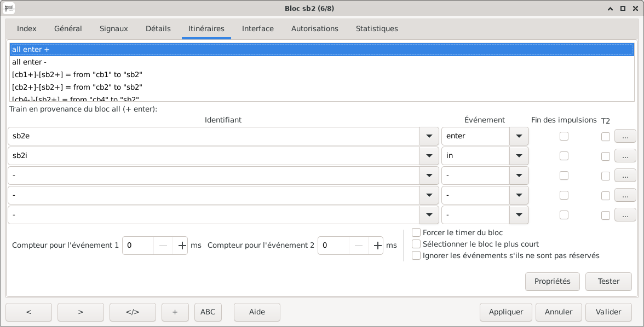
Task: Switch to the Signaux tab
Action: pyautogui.click(x=114, y=29)
